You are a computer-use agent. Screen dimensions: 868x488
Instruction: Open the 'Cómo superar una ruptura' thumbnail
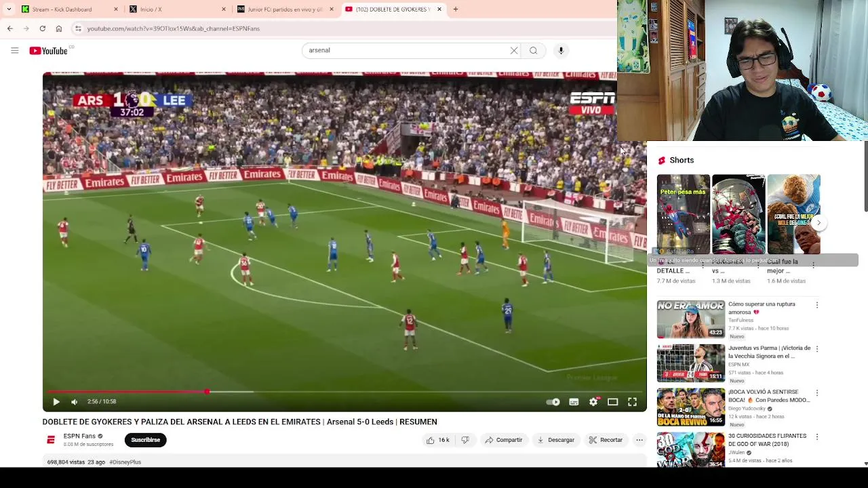(x=691, y=319)
